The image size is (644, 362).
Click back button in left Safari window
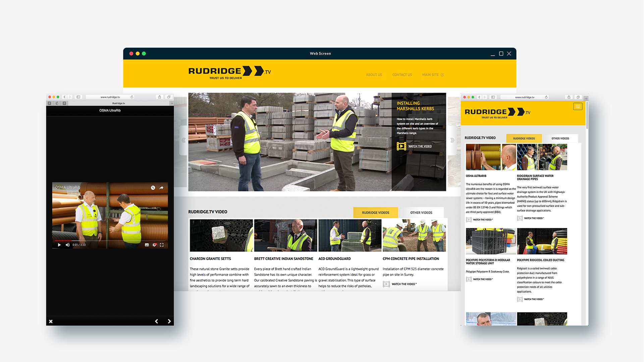[65, 97]
